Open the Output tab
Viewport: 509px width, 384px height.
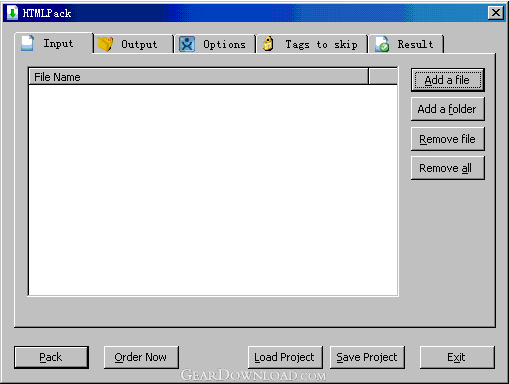click(134, 44)
